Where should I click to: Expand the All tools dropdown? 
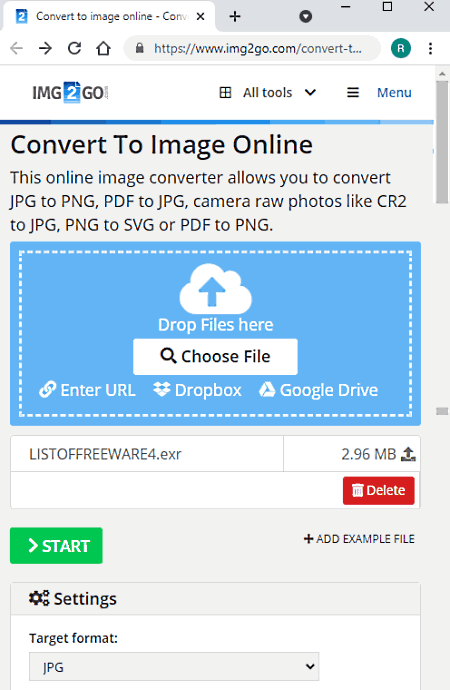click(268, 92)
